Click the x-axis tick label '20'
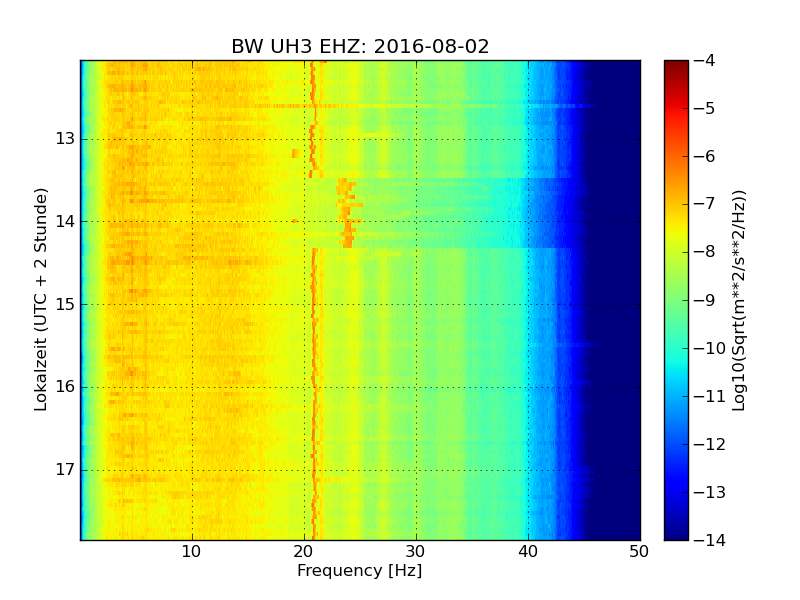 (304, 552)
